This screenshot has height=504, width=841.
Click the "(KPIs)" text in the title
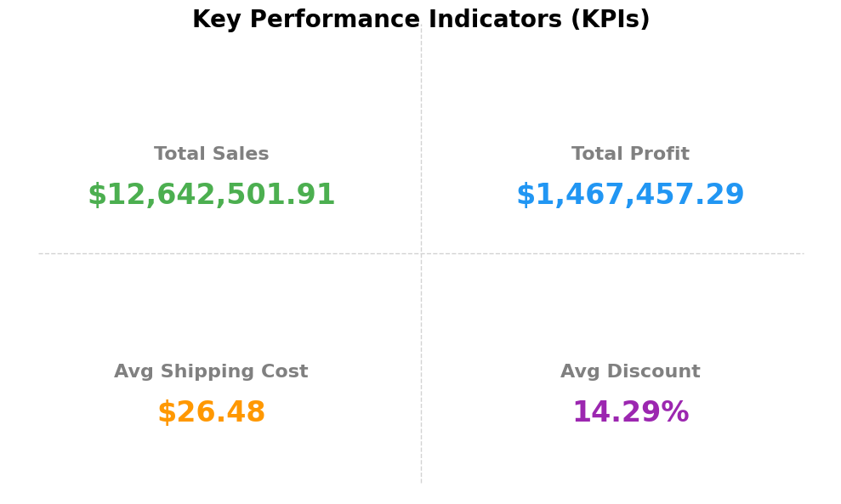click(610, 20)
